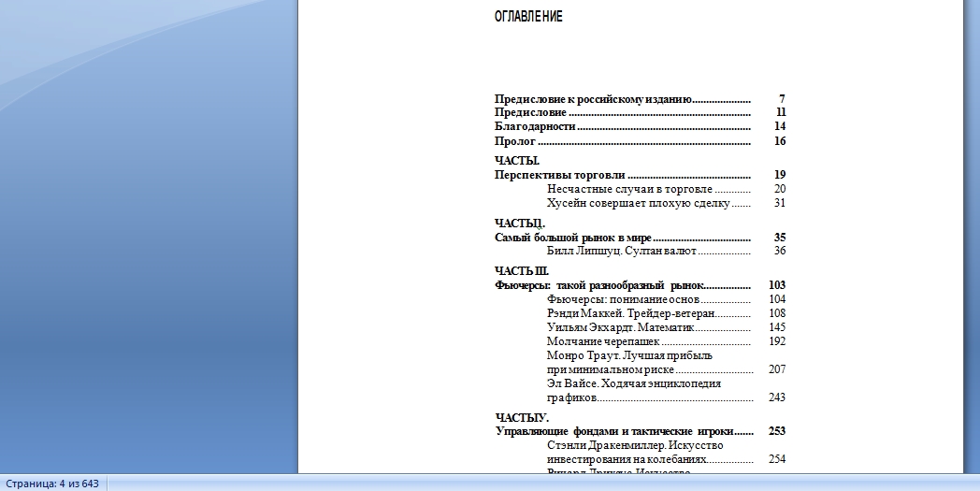Click 'Самый большой рынок в мире' line
The image size is (980, 491).
point(572,238)
